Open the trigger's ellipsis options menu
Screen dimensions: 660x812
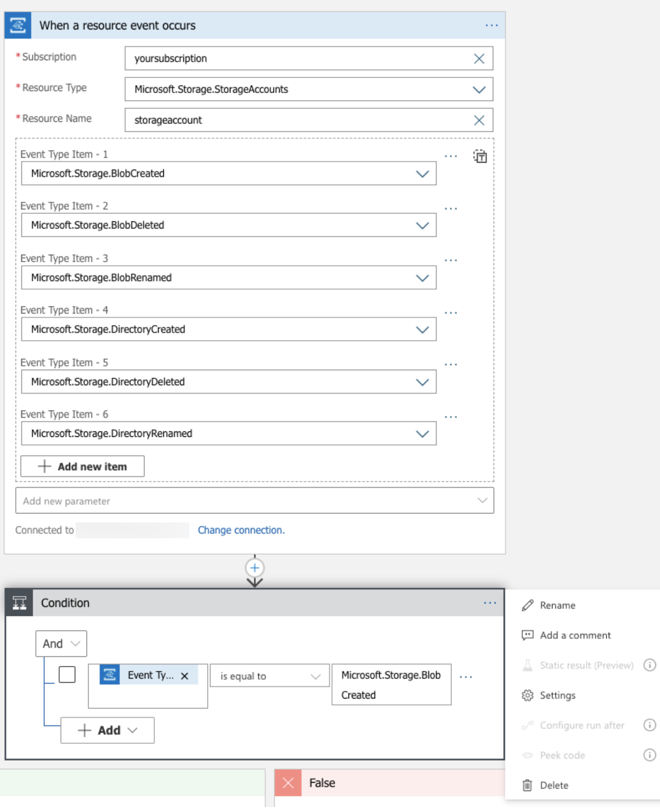491,25
